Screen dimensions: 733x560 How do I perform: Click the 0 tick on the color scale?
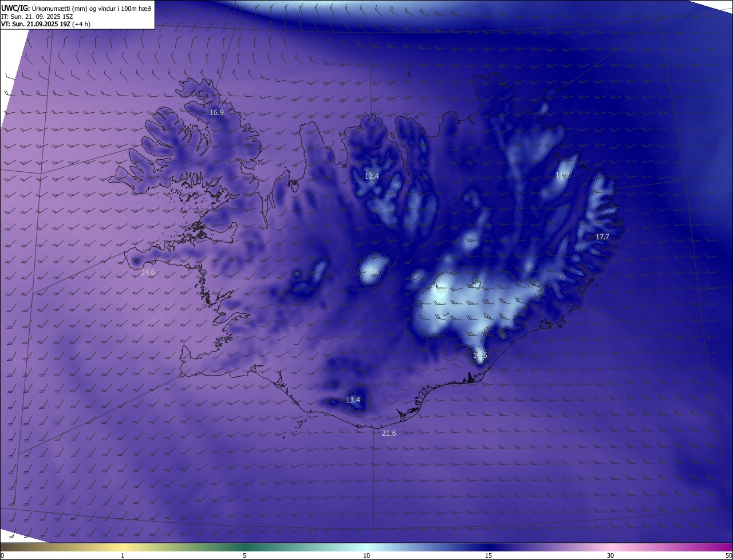(2, 556)
